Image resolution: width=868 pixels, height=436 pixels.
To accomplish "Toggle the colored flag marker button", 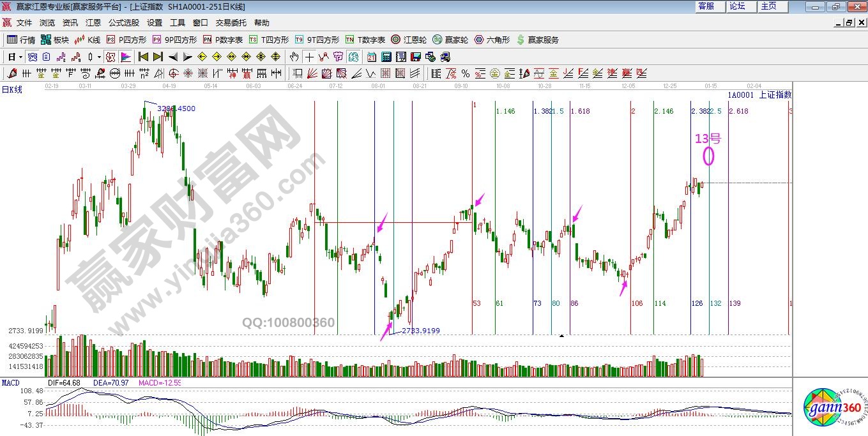I will point(126,56).
